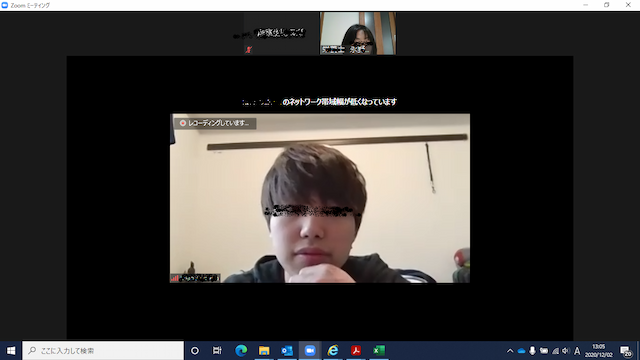Open the notification action center
This screenshot has height=360, width=640.
coord(625,351)
